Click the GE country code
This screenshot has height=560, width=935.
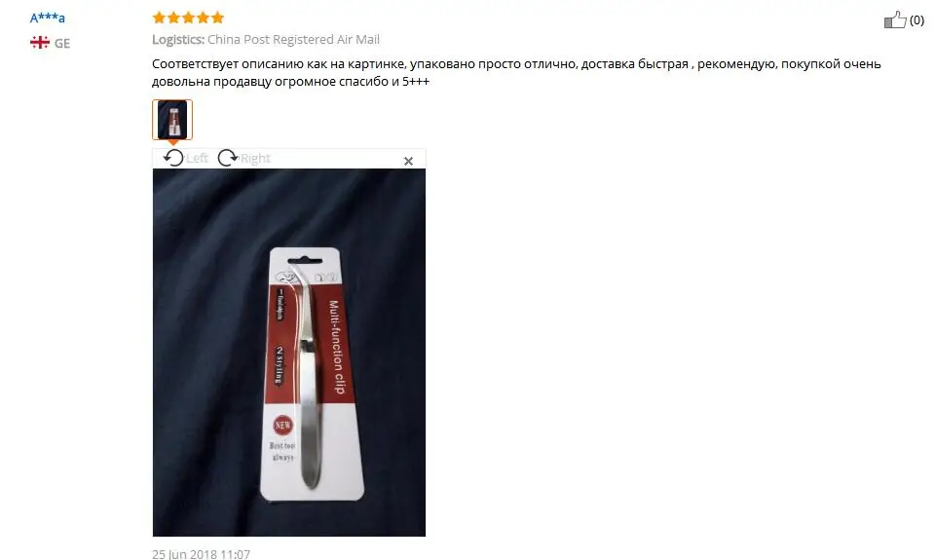pyautogui.click(x=62, y=43)
